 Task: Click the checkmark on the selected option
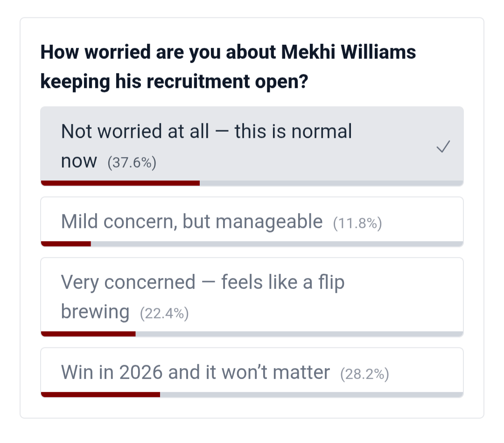click(443, 148)
